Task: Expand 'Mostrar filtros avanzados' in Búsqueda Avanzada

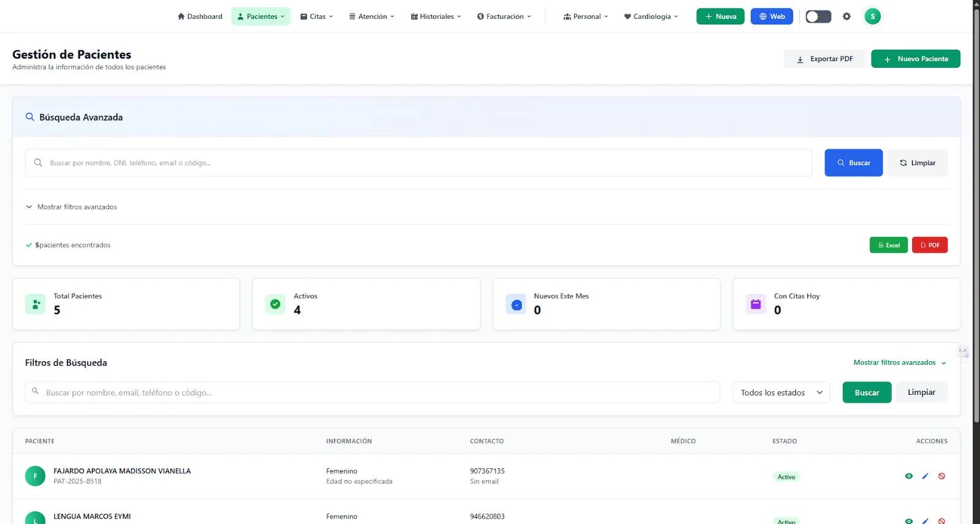Action: (x=72, y=207)
